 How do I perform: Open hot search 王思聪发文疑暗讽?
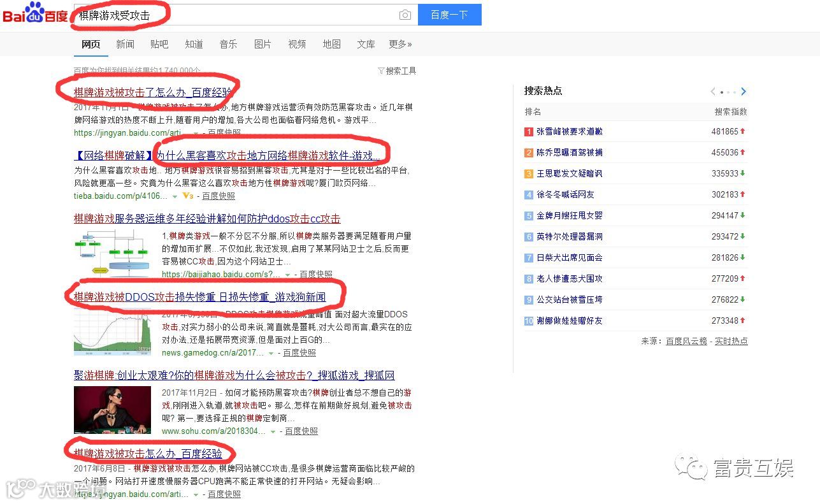click(569, 173)
